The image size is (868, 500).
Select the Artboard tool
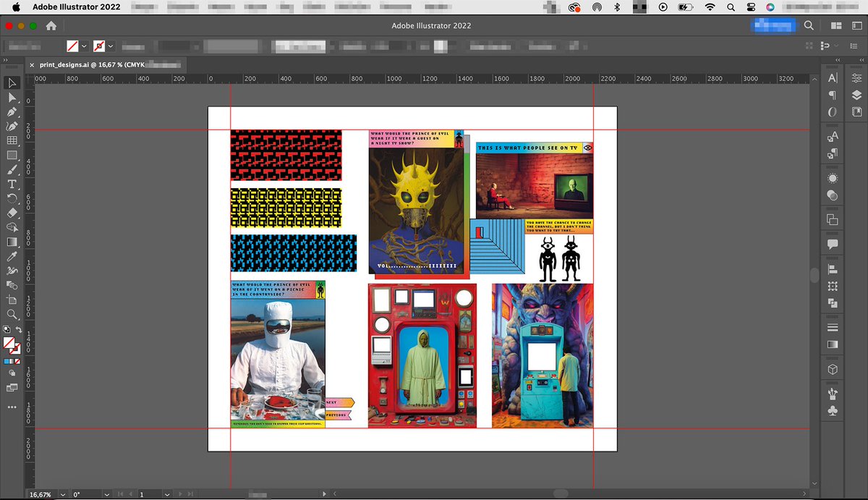(12, 300)
